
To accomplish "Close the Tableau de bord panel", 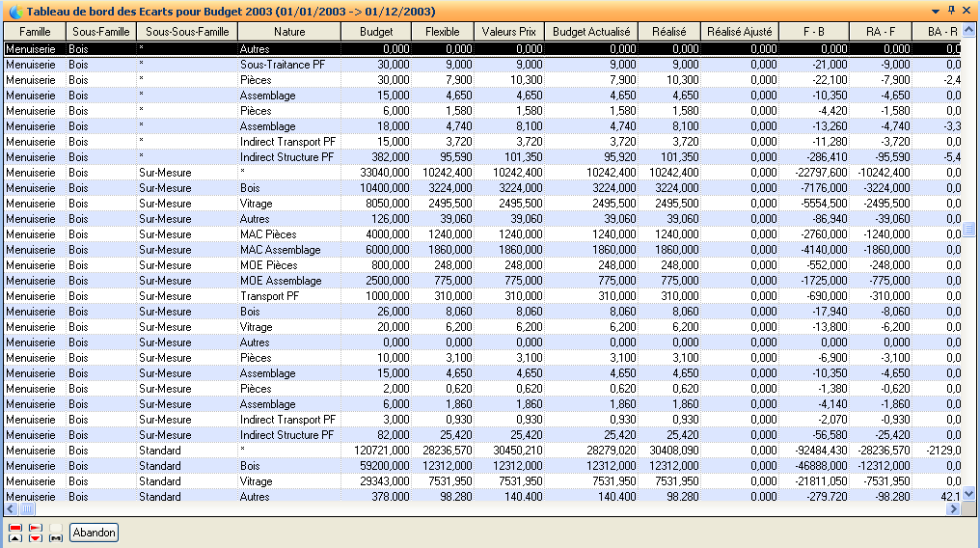I will [x=966, y=11].
